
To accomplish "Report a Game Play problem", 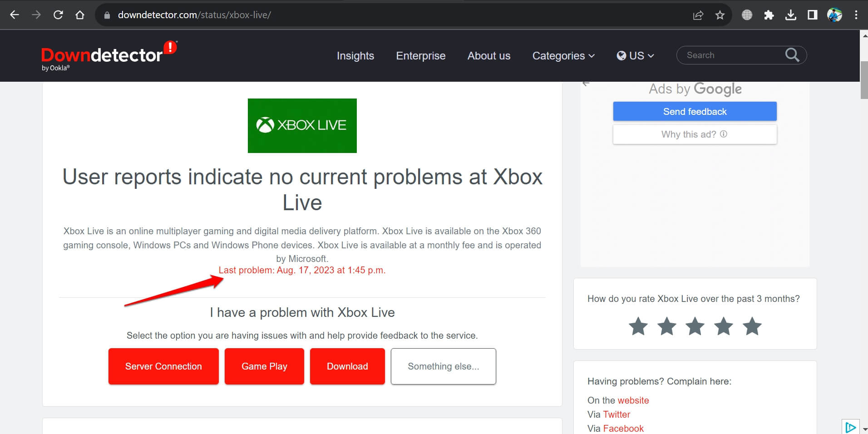I will coord(264,366).
